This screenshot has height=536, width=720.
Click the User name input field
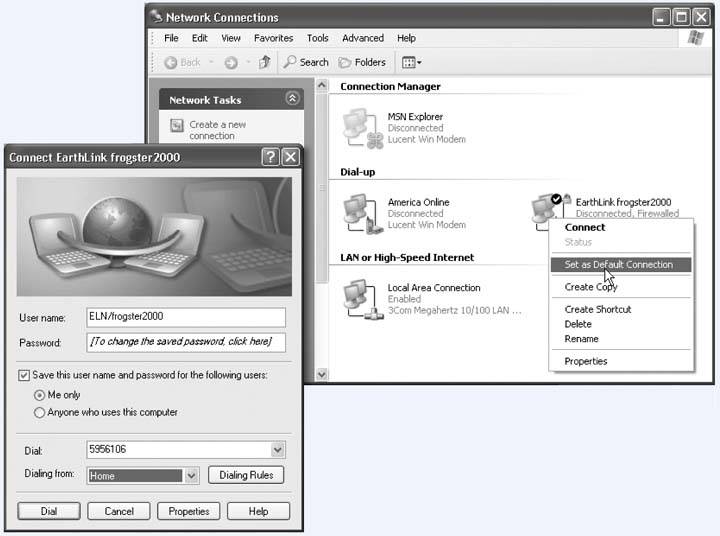(186, 317)
